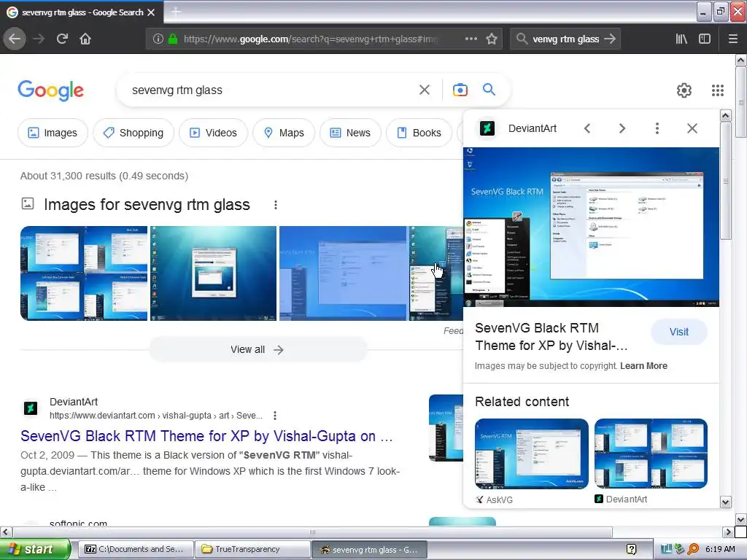Viewport: 747px width, 560px height.
Task: Show previous image in the preview panel
Action: click(587, 128)
